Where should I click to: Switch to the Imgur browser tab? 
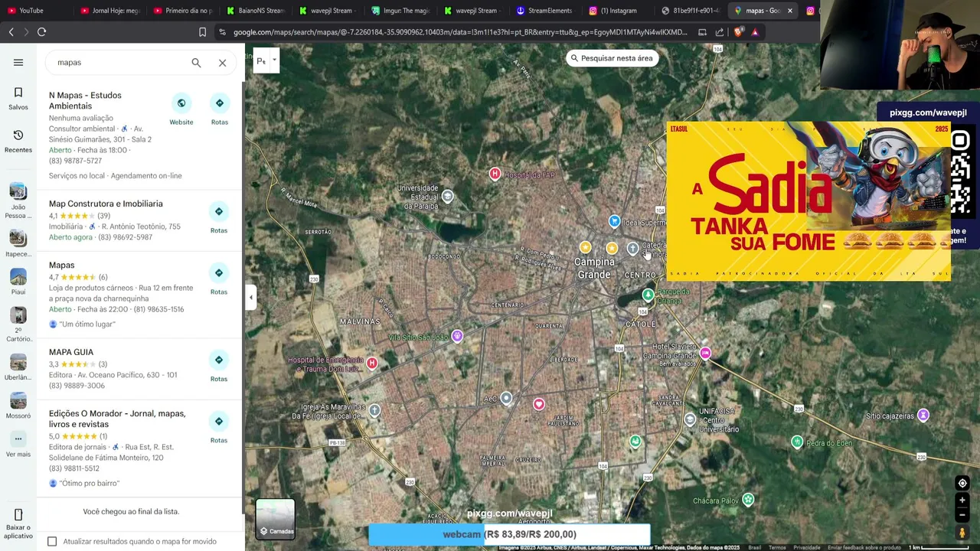[x=400, y=11]
